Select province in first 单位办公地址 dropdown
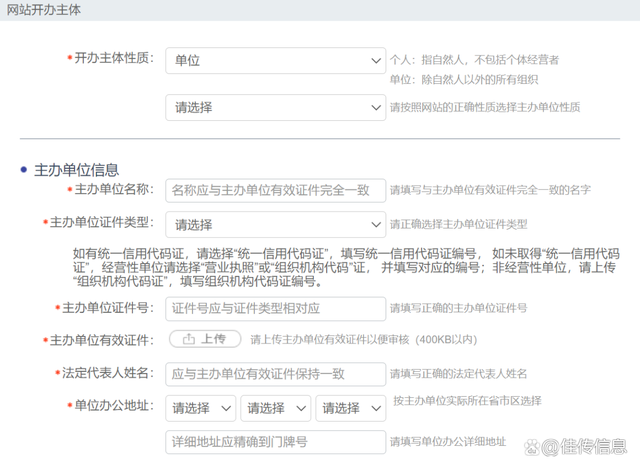Image resolution: width=640 pixels, height=469 pixels. (201, 408)
